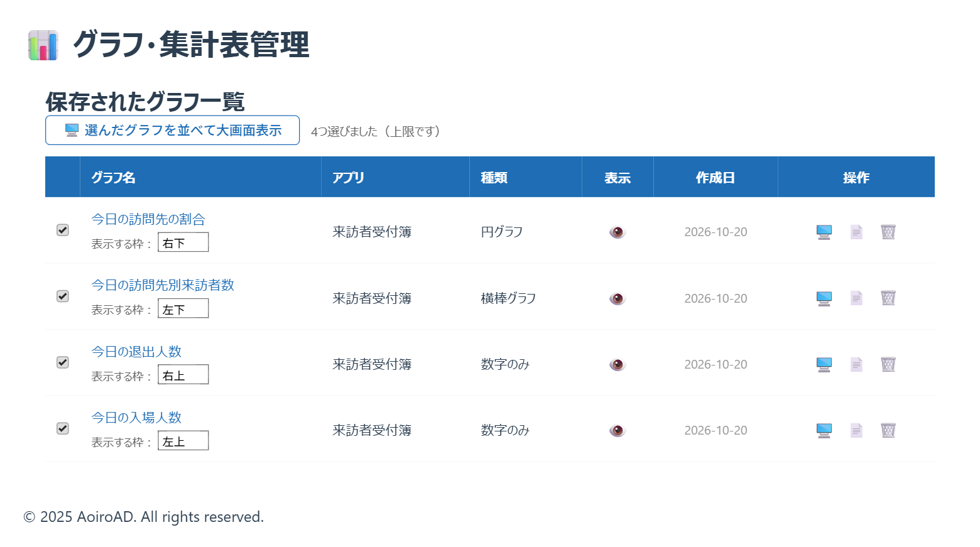Click trash icon in 今日の訪問先別来訪者数 row
Screen dimensions: 980x547
pyautogui.click(x=888, y=298)
